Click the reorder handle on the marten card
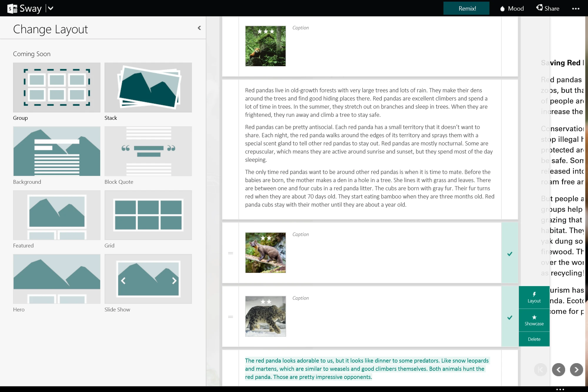Viewport: 588px width, 392px height. click(x=231, y=252)
